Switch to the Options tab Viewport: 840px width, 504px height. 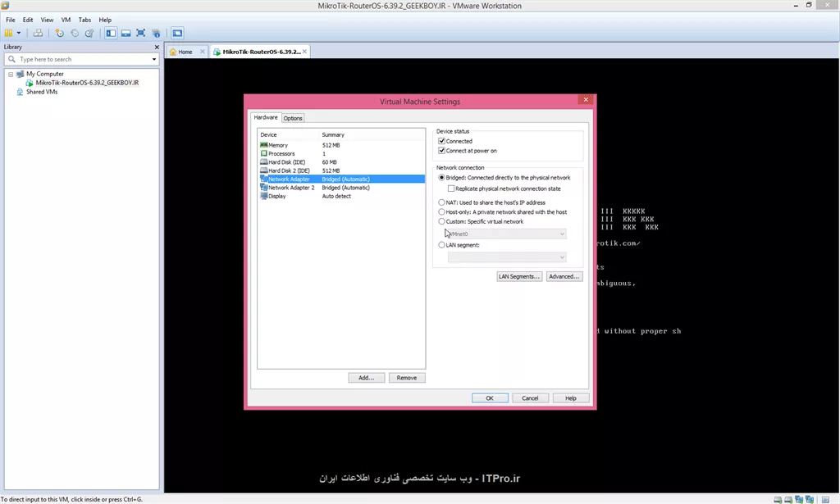coord(293,118)
